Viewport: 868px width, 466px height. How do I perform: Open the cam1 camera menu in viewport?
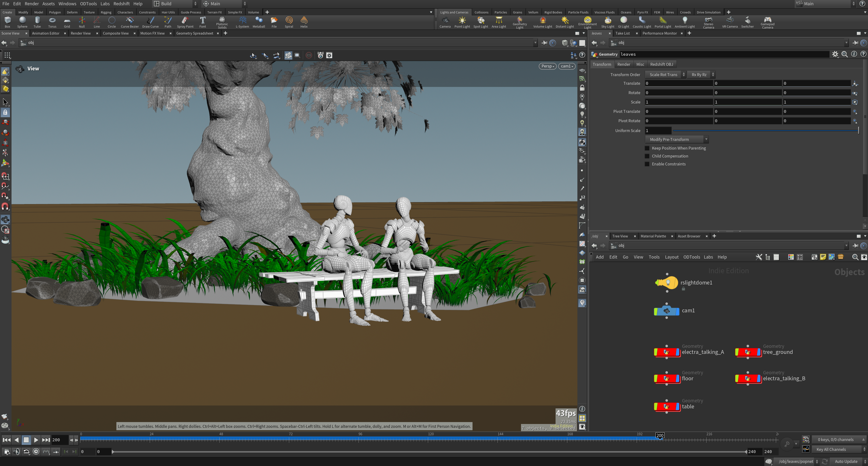(567, 66)
